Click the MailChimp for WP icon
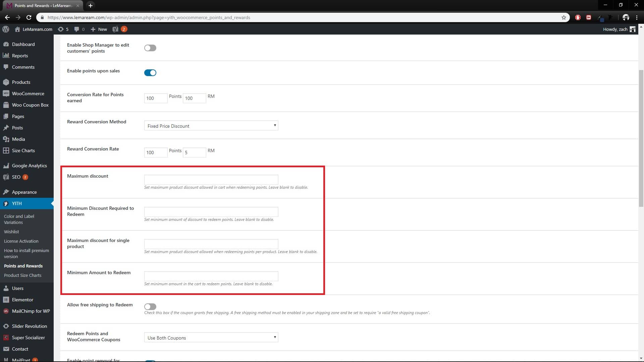This screenshot has height=362, width=644. coord(6,311)
